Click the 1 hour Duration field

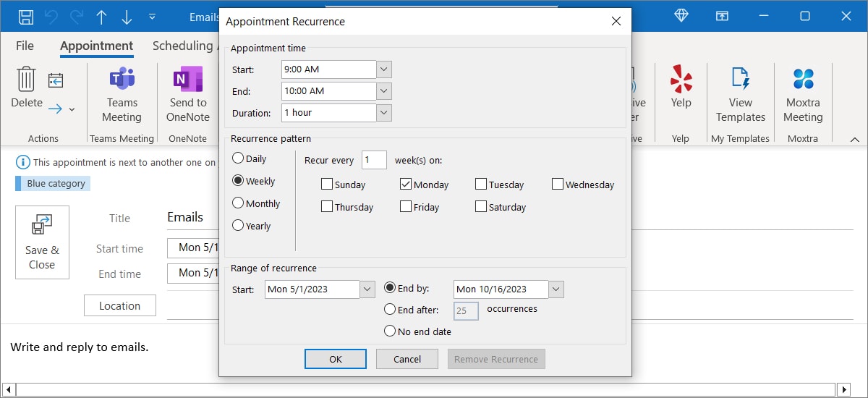pos(329,113)
